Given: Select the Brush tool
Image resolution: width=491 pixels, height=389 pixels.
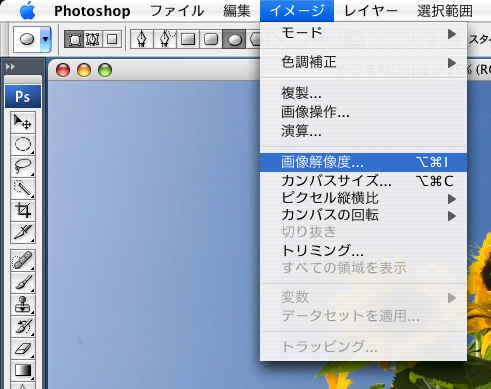Looking at the screenshot, I should click(23, 282).
